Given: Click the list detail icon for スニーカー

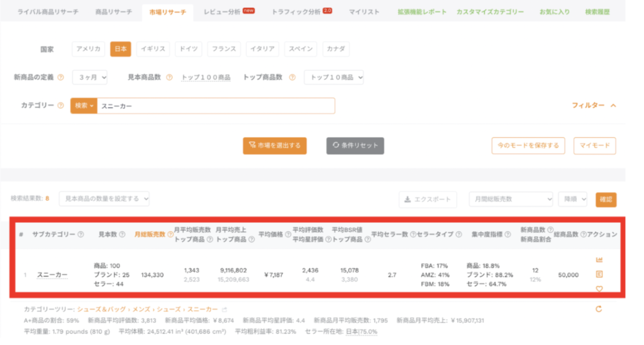Looking at the screenshot, I should click(599, 274).
